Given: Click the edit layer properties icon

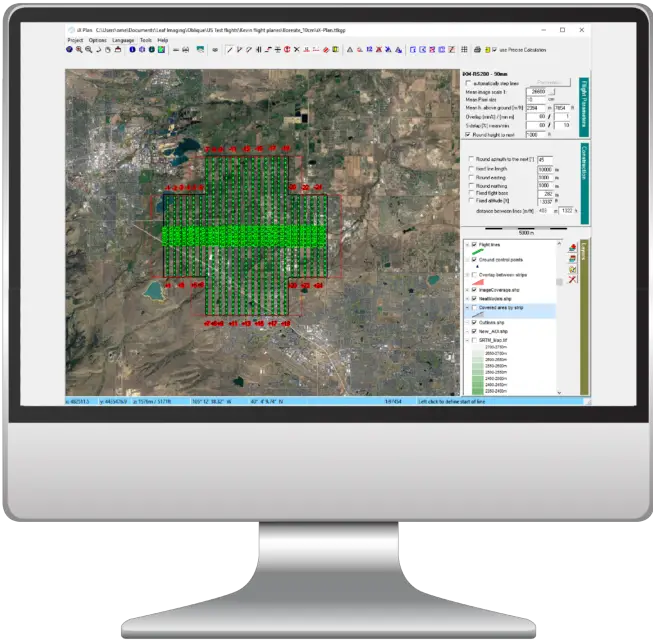Looking at the screenshot, I should point(572,269).
